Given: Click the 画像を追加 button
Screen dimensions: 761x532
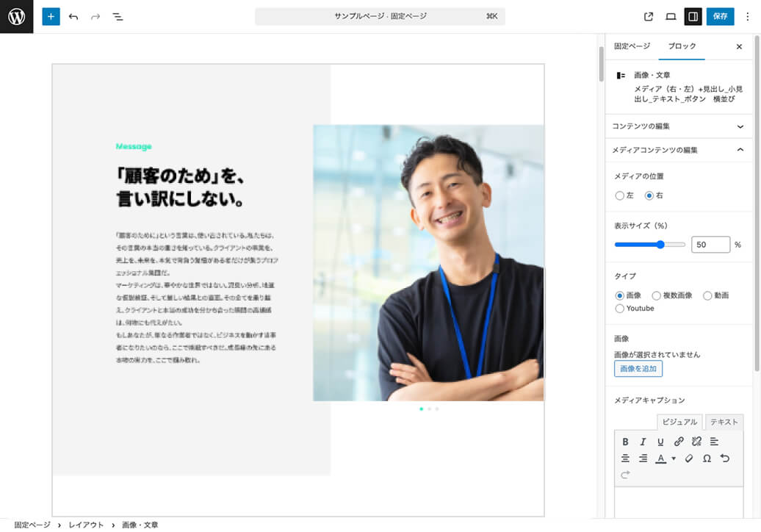Looking at the screenshot, I should tap(638, 369).
